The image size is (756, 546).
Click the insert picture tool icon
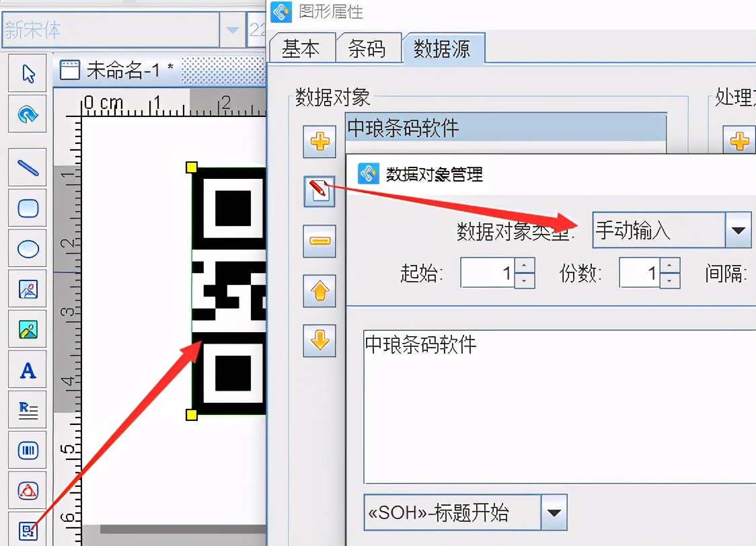pyautogui.click(x=28, y=289)
